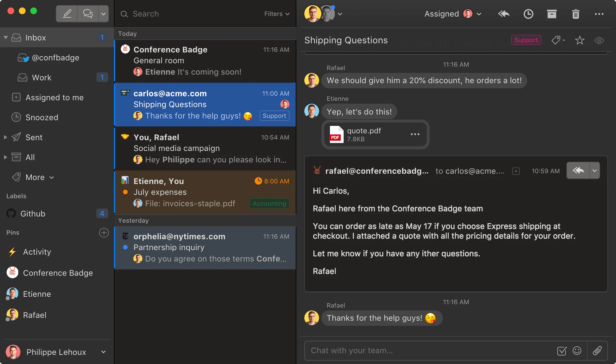The width and height of the screenshot is (616, 364).
Task: Archive the Shipping Questions conversation
Action: pyautogui.click(x=552, y=14)
